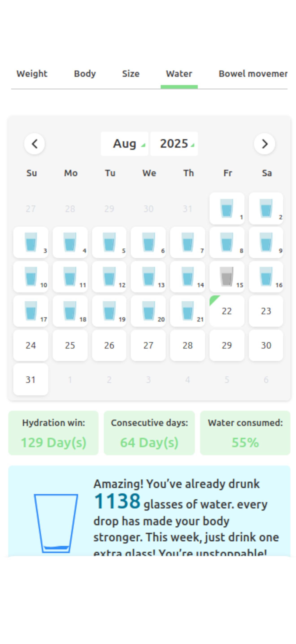Switch to the Weight tab
Viewport: 296px width, 644px height.
click(32, 74)
